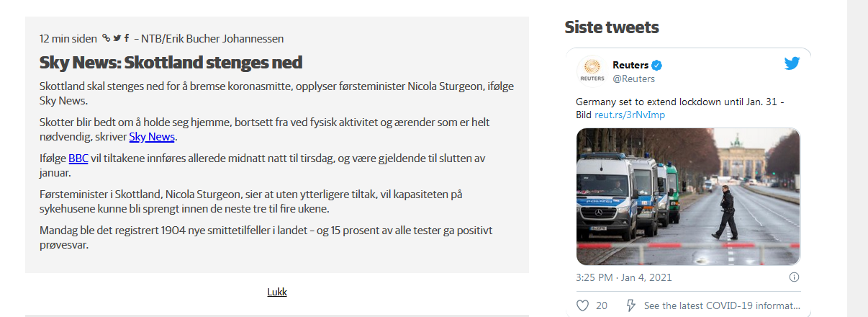868x317 pixels.
Task: Click the tweet info circle icon
Action: [794, 277]
